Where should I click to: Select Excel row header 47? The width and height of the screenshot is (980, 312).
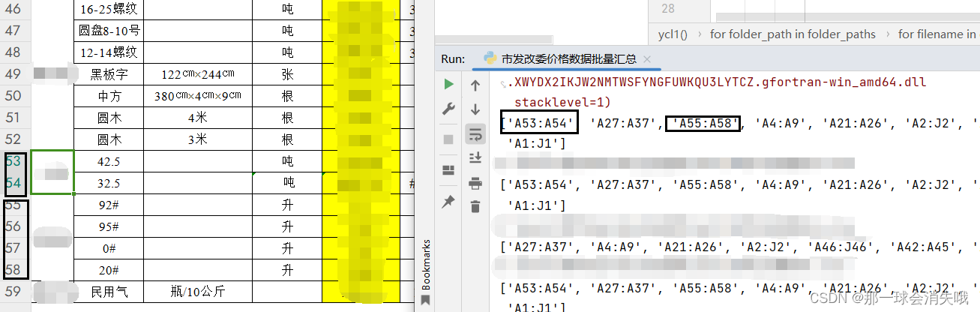point(14,31)
